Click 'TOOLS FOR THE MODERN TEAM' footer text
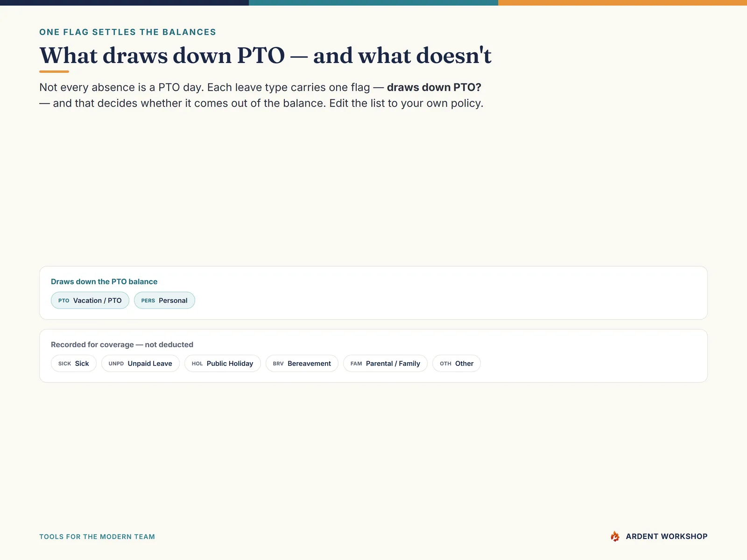This screenshot has height=560, width=747. [97, 537]
